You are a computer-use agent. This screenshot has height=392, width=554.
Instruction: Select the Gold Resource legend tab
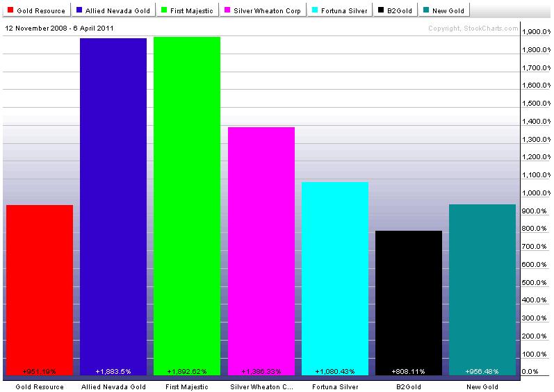[37, 10]
